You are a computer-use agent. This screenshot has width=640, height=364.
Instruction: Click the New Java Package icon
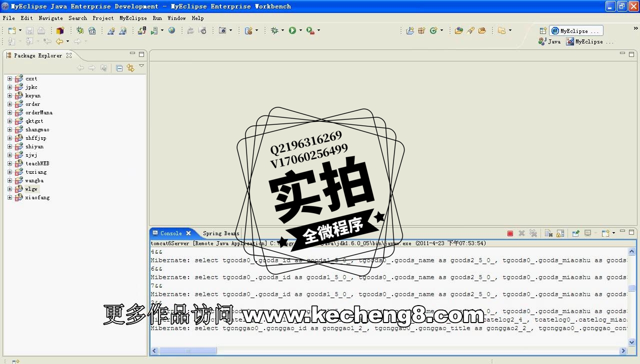tap(421, 30)
